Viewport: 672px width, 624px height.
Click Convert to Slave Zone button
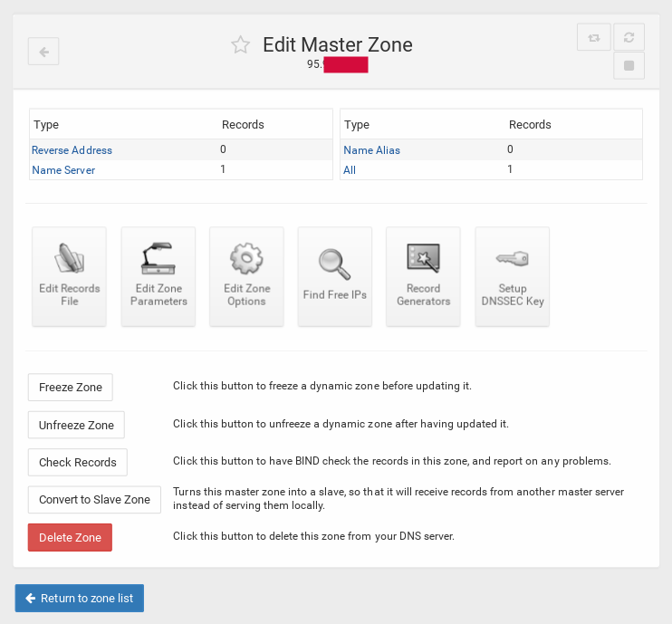94,500
